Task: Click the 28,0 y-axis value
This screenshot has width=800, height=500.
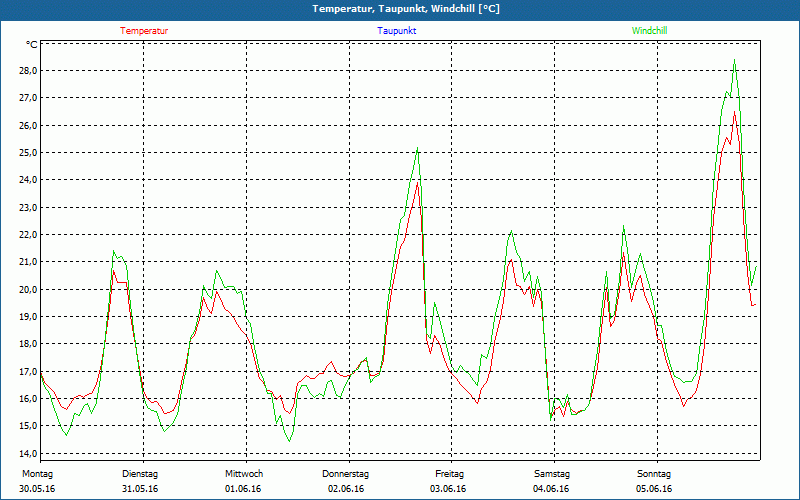Action: click(x=29, y=70)
